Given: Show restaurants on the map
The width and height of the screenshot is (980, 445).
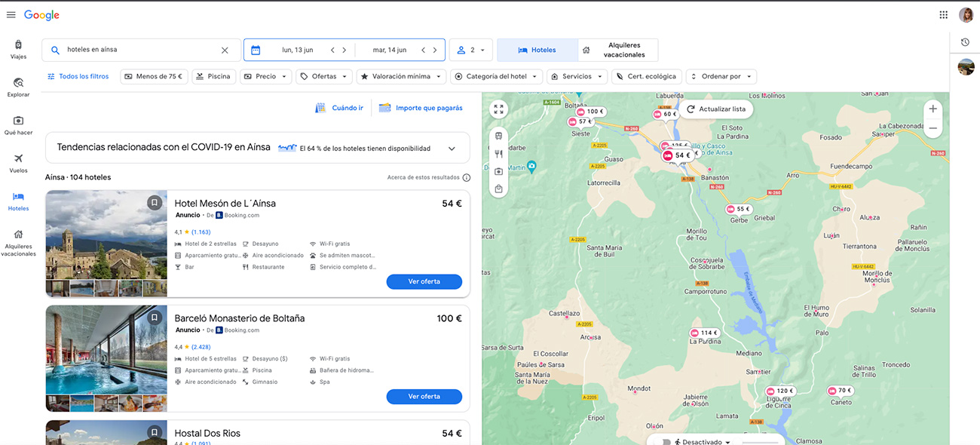Looking at the screenshot, I should tap(498, 154).
